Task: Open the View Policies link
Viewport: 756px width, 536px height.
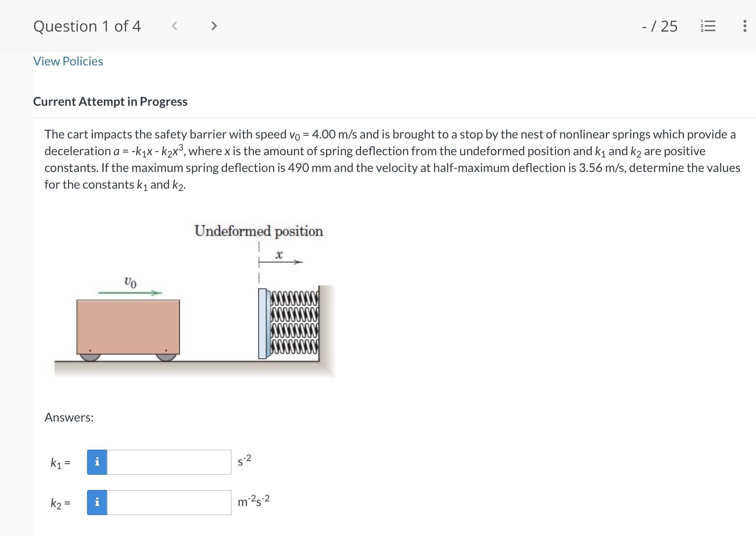Action: click(67, 61)
